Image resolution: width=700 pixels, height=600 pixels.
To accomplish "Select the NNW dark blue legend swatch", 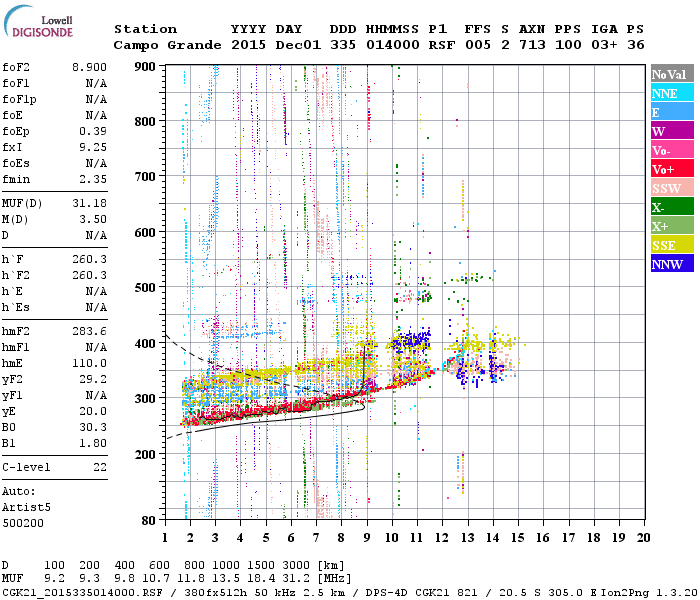I will pos(672,263).
